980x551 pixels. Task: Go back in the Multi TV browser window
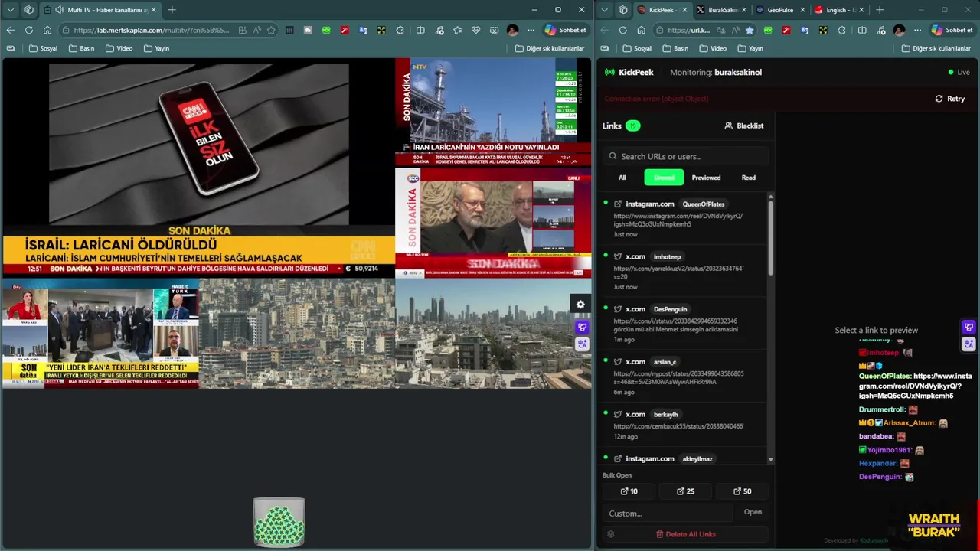click(10, 30)
